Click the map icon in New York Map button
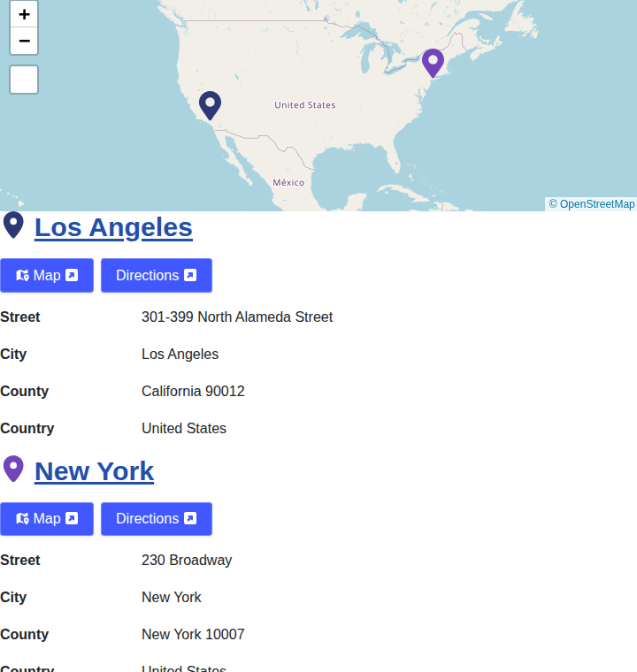Image resolution: width=637 pixels, height=672 pixels. point(22,519)
